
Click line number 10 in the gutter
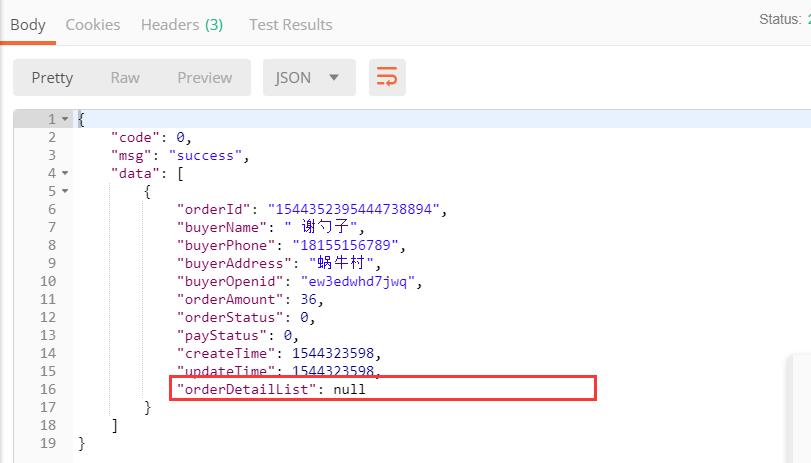[x=48, y=281]
